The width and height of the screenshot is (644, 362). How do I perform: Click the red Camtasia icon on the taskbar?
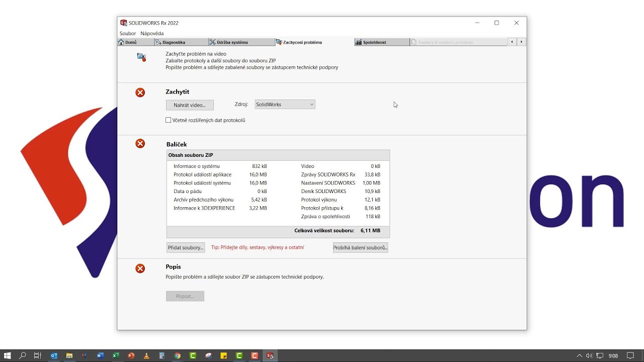pos(255,355)
